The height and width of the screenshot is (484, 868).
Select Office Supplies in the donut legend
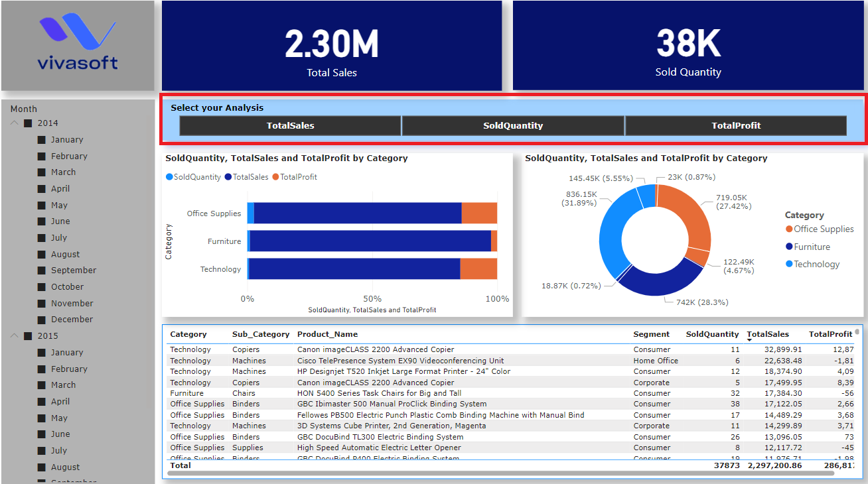824,229
